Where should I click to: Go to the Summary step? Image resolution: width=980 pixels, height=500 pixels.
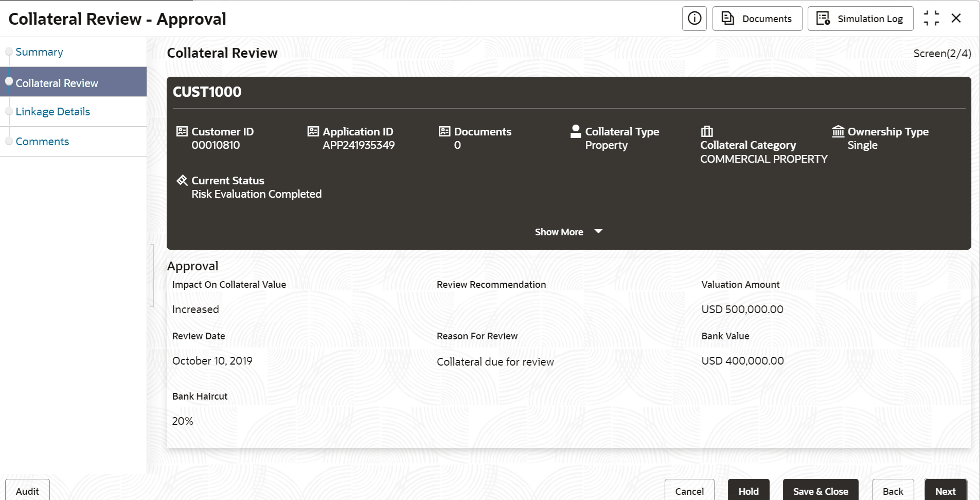pos(39,52)
